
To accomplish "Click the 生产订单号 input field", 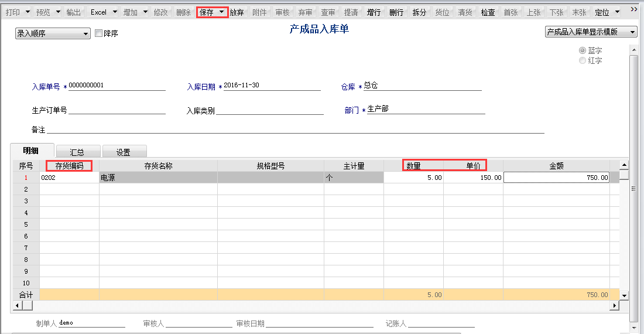I will pos(117,110).
